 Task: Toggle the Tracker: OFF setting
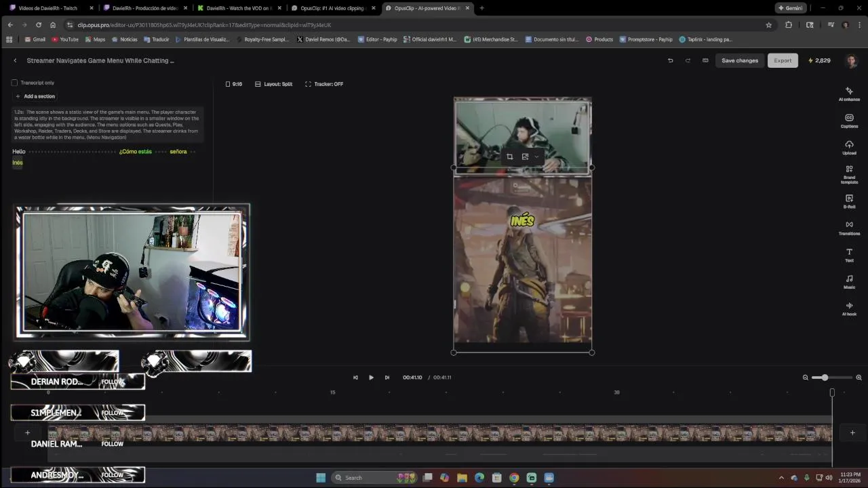pos(324,84)
